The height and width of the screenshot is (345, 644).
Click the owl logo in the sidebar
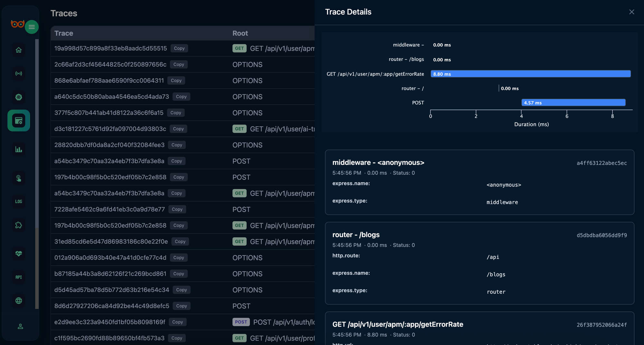pos(17,24)
